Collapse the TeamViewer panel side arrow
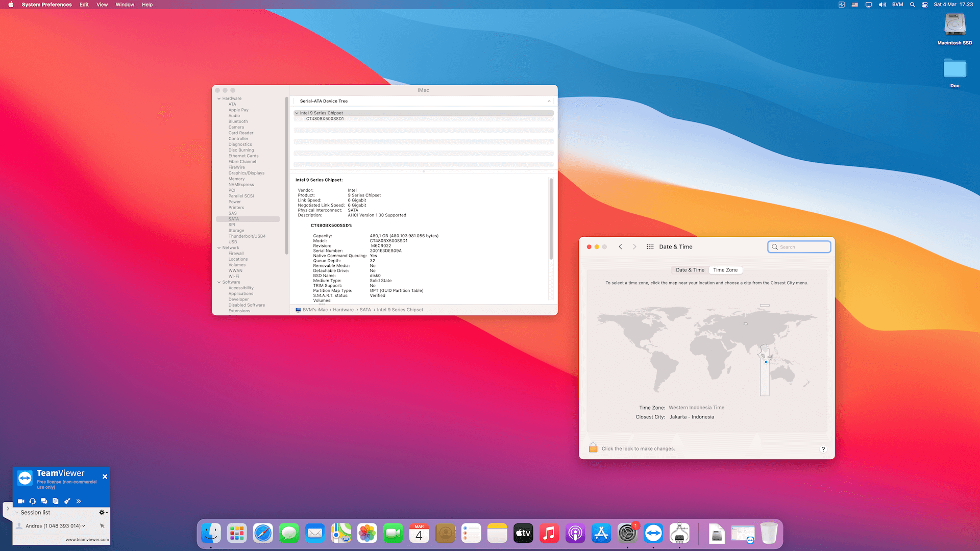Screen dimensions: 980x551 point(8,509)
